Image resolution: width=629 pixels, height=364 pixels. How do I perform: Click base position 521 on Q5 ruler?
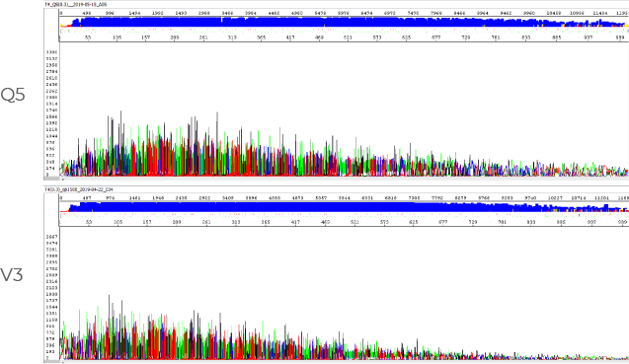(348, 37)
